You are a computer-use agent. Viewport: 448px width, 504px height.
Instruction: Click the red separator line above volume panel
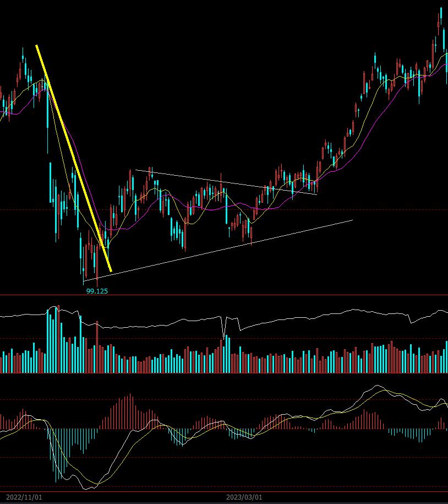(x=220, y=295)
